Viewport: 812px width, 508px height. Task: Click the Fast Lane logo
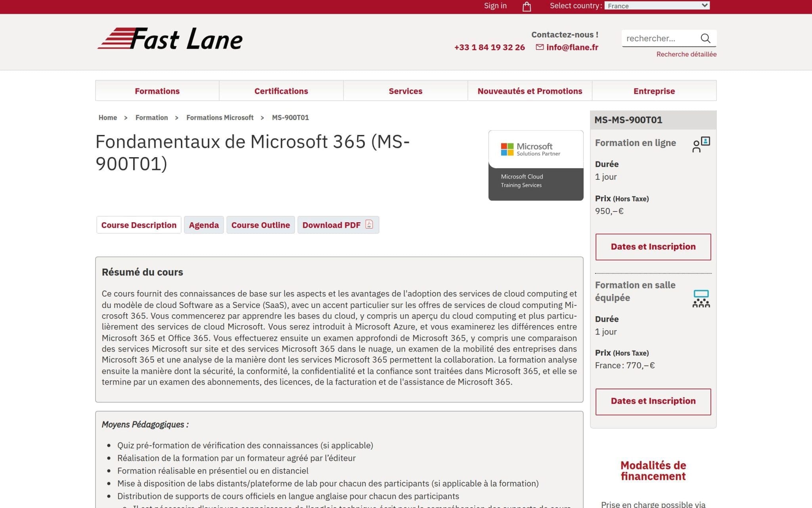click(170, 39)
